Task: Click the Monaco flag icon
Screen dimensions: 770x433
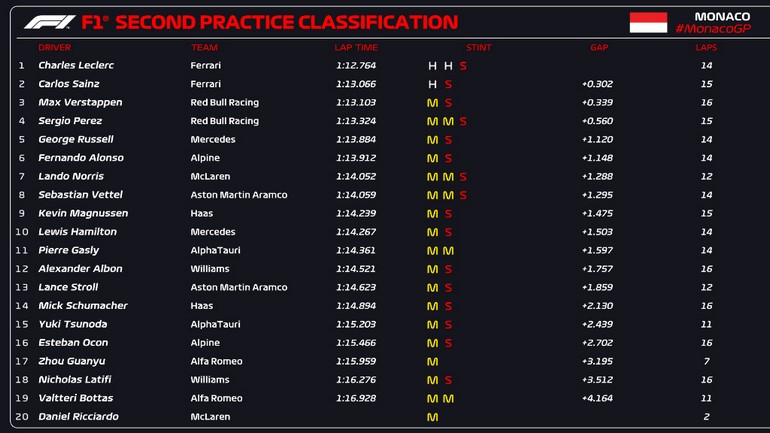Action: point(648,22)
